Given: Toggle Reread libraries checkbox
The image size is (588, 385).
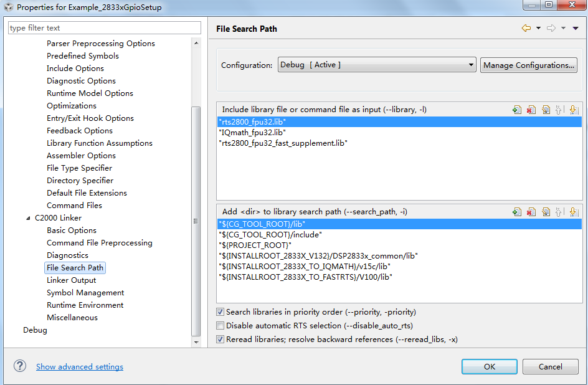Looking at the screenshot, I should (220, 340).
